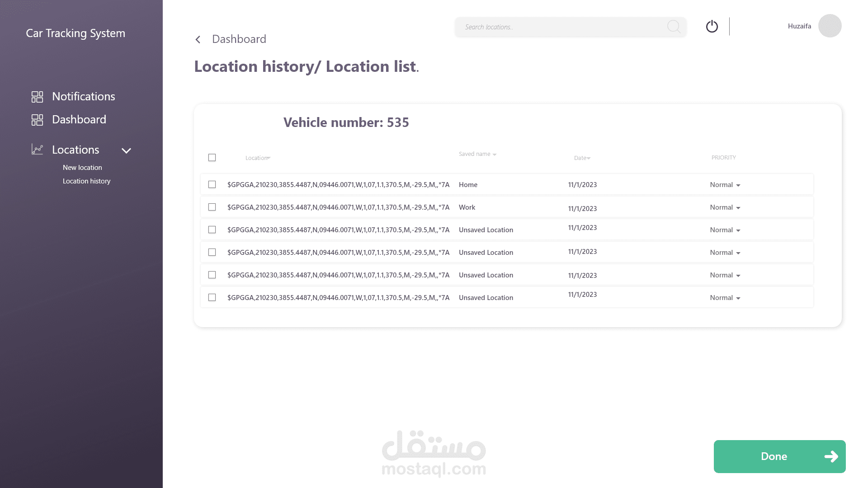Screen dimensions: 868x488
Task: Collapse the Locations sidebar chevron
Action: pyautogui.click(x=126, y=151)
